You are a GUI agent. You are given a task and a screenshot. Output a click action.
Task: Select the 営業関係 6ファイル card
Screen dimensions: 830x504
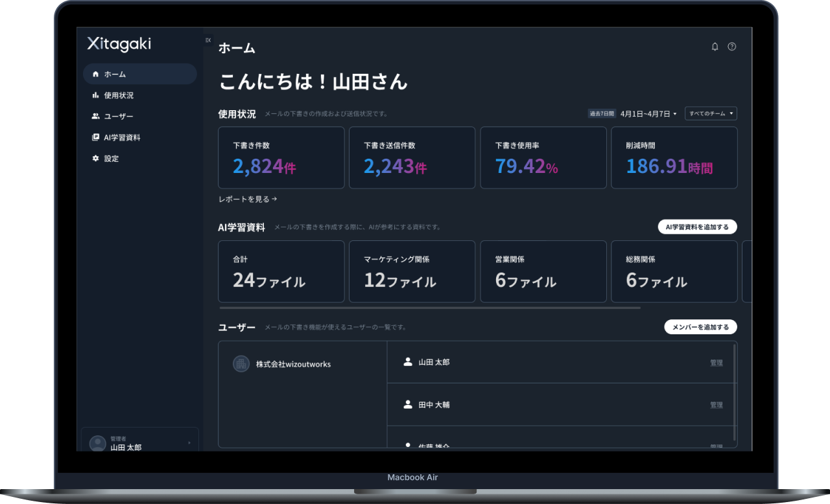543,271
